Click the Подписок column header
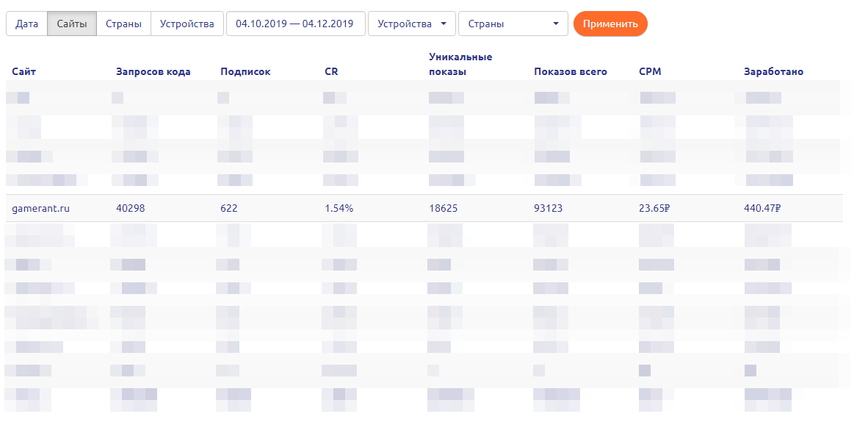The height and width of the screenshot is (422, 868). 245,71
